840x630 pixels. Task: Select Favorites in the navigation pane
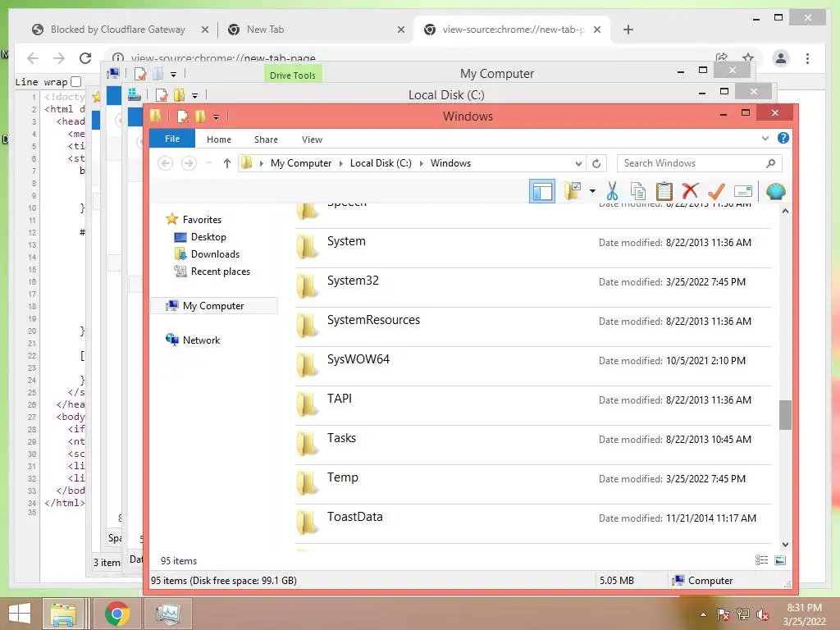coord(202,220)
